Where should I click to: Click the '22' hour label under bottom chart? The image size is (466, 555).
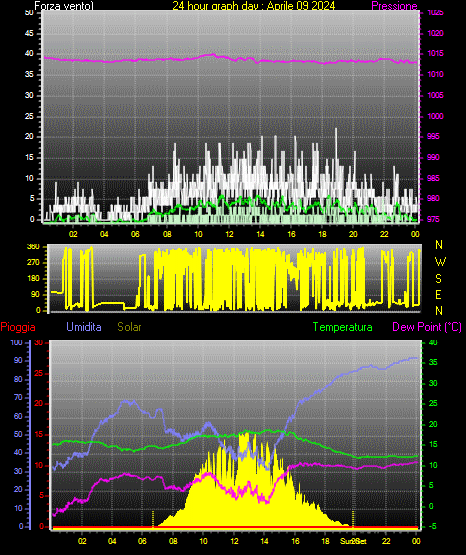pyautogui.click(x=386, y=541)
